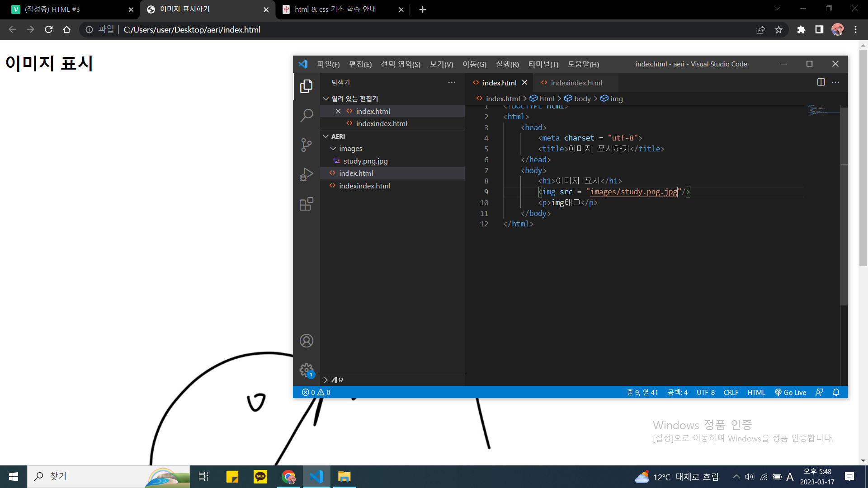Open the Manage gear icon
The height and width of the screenshot is (488, 868).
pyautogui.click(x=307, y=370)
